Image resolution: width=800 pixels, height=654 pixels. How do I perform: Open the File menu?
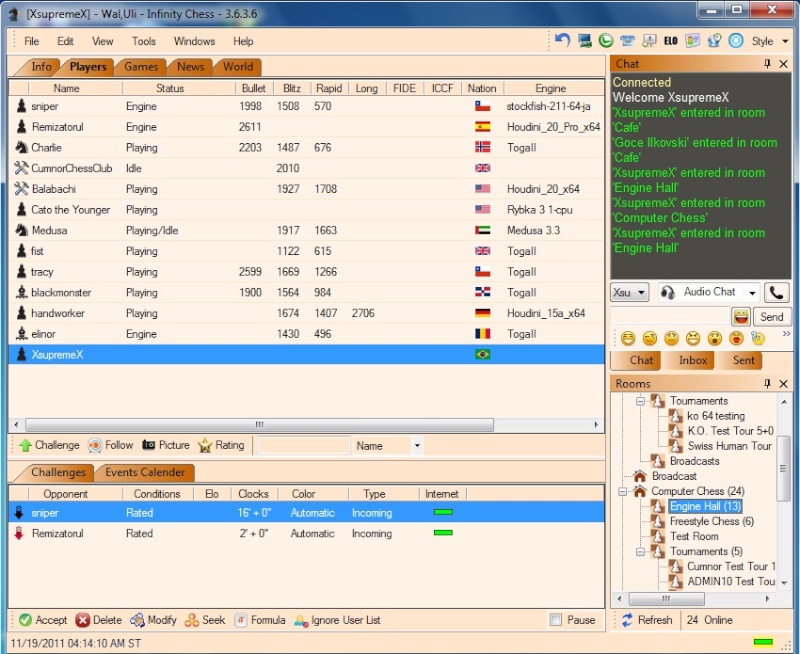[x=32, y=41]
